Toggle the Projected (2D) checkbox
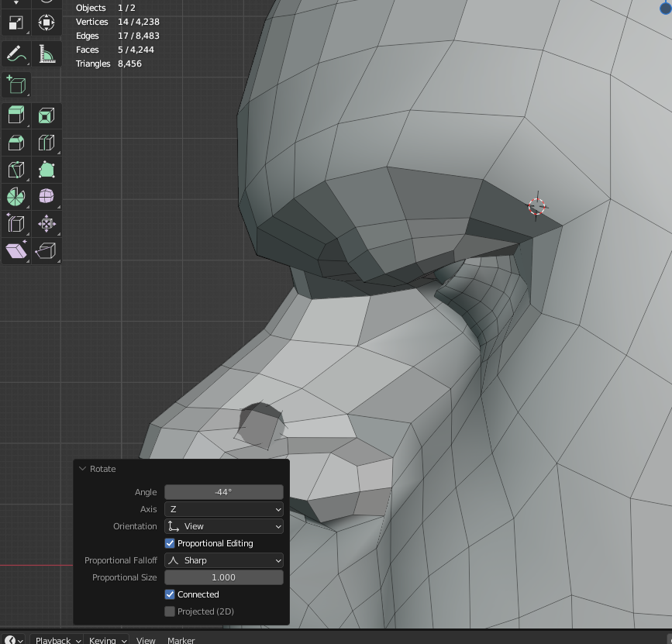This screenshot has height=644, width=672. 170,611
